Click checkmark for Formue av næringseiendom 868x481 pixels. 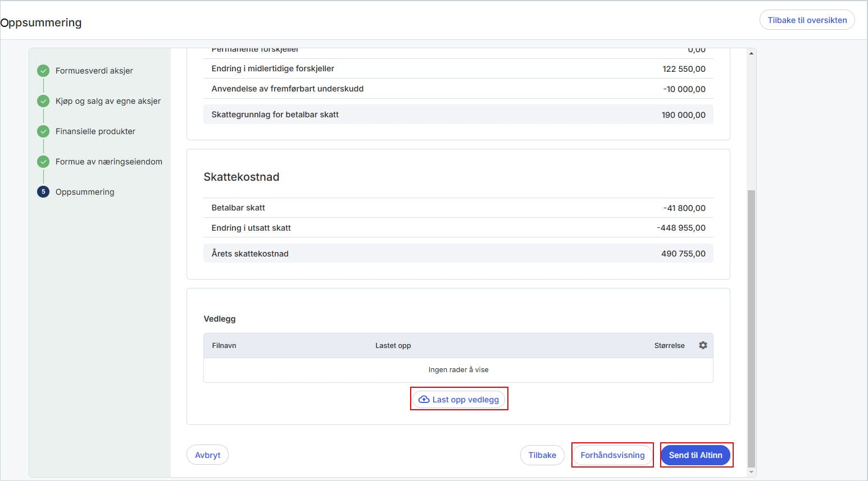coord(43,162)
